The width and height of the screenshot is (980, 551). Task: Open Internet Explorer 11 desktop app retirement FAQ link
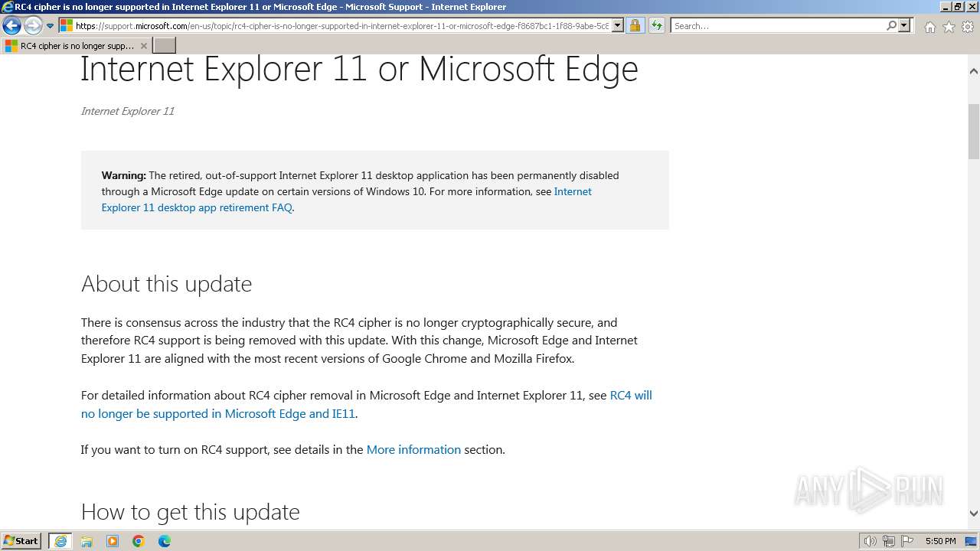pyautogui.click(x=347, y=199)
